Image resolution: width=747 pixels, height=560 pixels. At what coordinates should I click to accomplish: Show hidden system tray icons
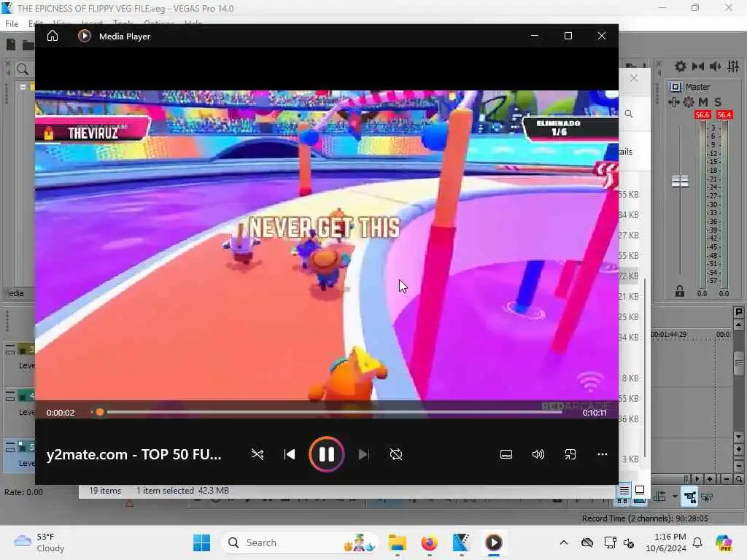tap(564, 542)
